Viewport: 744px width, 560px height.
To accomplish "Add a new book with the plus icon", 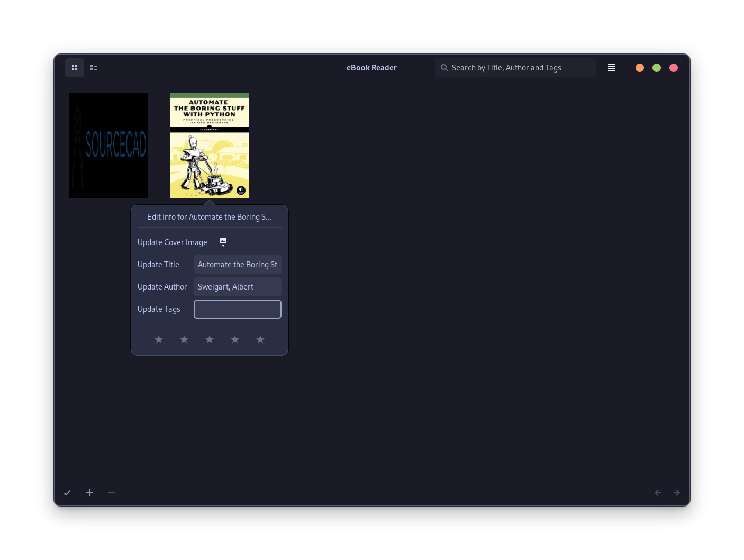I will tap(89, 493).
